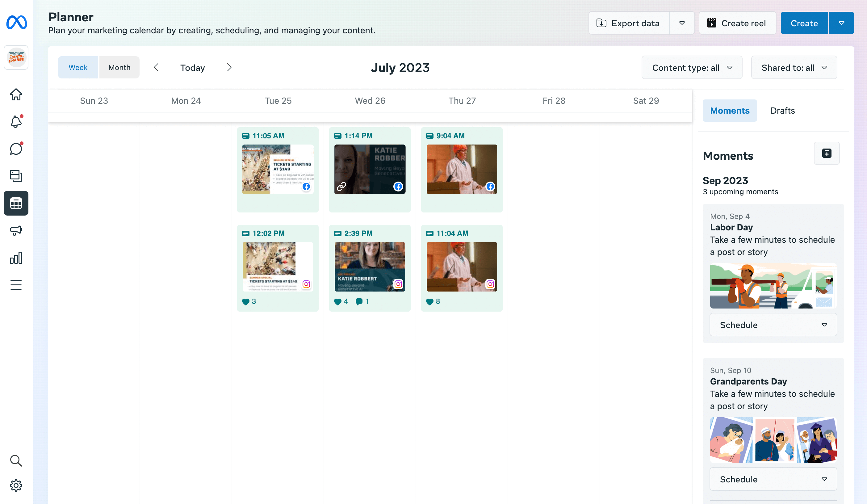Viewport: 867px width, 504px height.
Task: Select the Moments tab
Action: coord(729,111)
